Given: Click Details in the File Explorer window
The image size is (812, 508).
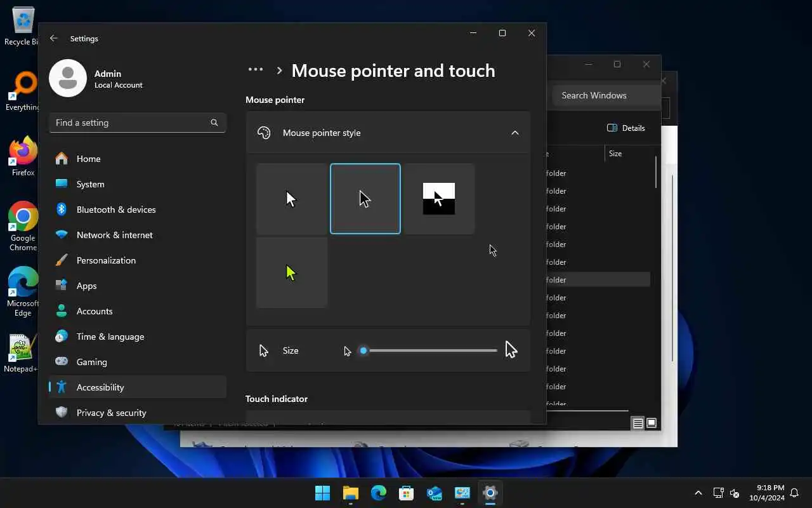Looking at the screenshot, I should (626, 128).
